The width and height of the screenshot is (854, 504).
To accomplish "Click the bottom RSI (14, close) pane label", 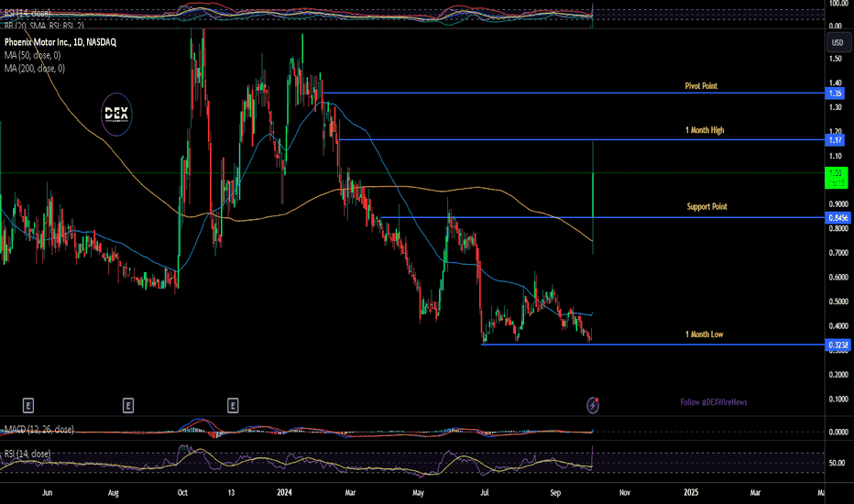I will (27, 454).
